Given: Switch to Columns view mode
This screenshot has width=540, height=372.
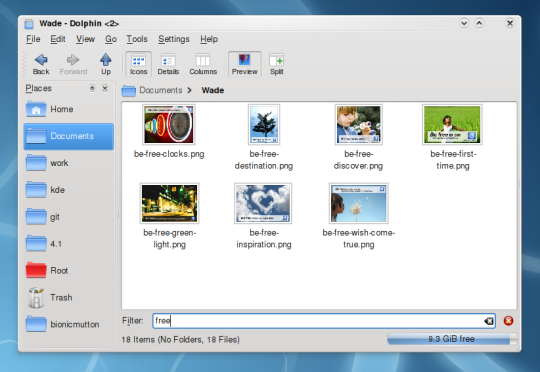Looking at the screenshot, I should click(203, 64).
